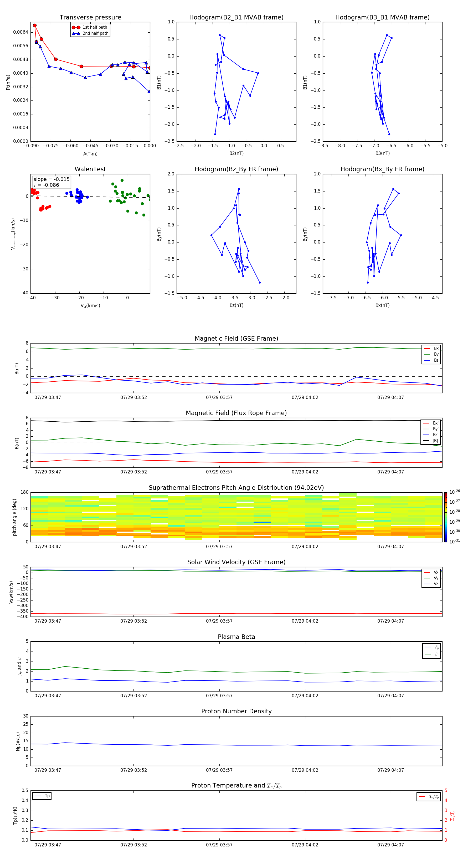The image size is (473, 868).
Task: Click the "Bx(nT)" x-axis label
Action: [382, 305]
